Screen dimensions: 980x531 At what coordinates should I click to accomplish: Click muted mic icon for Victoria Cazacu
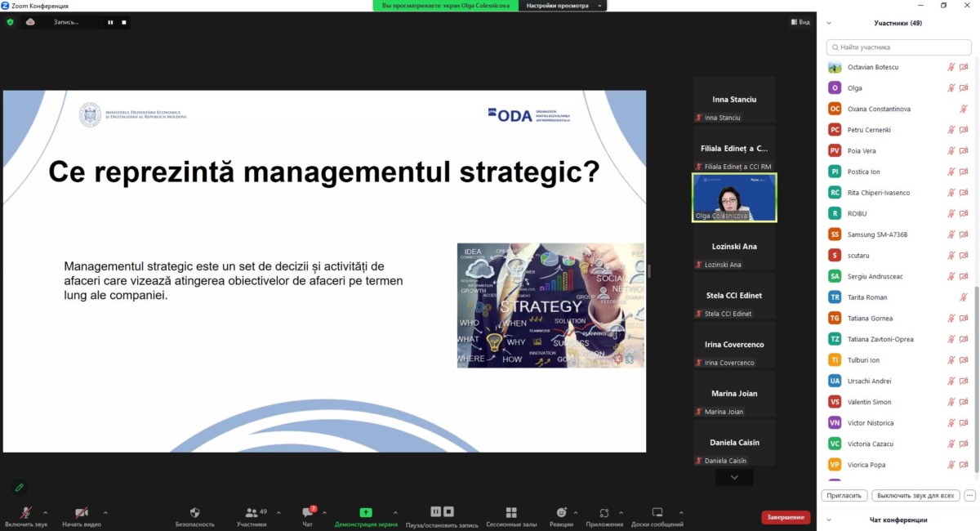pyautogui.click(x=951, y=444)
